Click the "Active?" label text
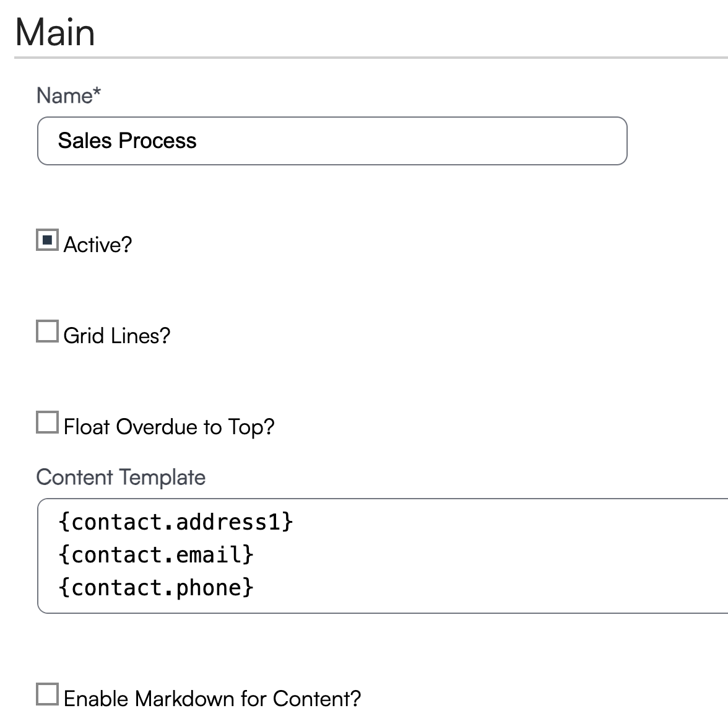This screenshot has width=728, height=721. tap(98, 245)
